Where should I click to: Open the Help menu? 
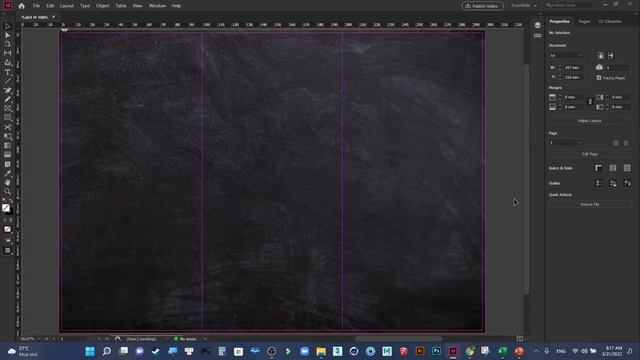coord(176,6)
